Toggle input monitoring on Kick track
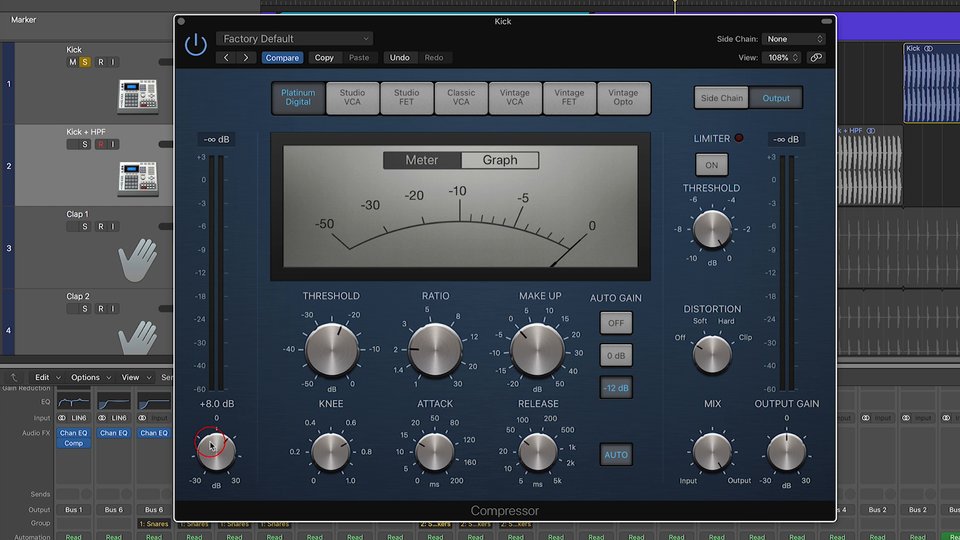This screenshot has width=960, height=540. [113, 62]
